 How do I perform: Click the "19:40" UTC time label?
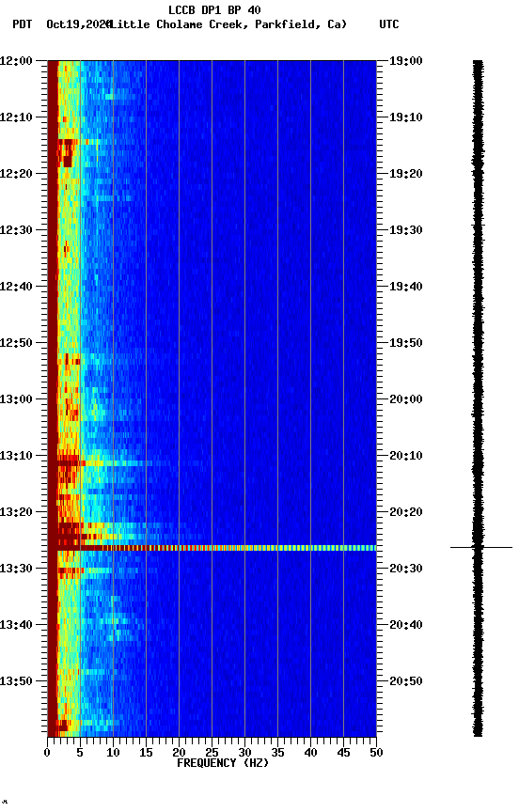pos(406,287)
